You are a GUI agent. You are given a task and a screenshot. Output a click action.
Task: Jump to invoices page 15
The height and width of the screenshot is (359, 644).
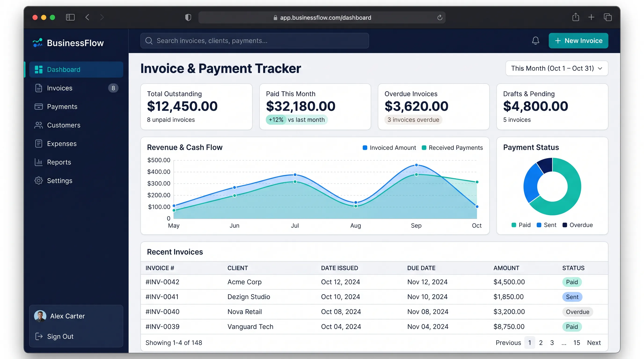coord(577,343)
